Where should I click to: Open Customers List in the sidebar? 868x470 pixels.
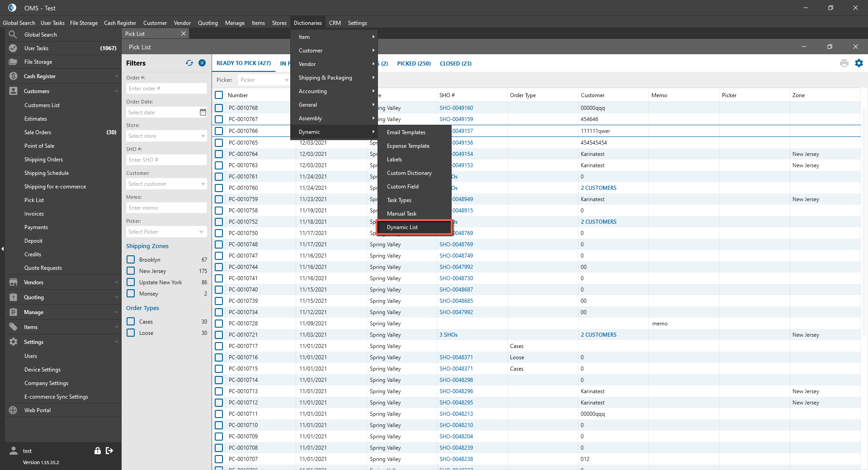point(42,105)
